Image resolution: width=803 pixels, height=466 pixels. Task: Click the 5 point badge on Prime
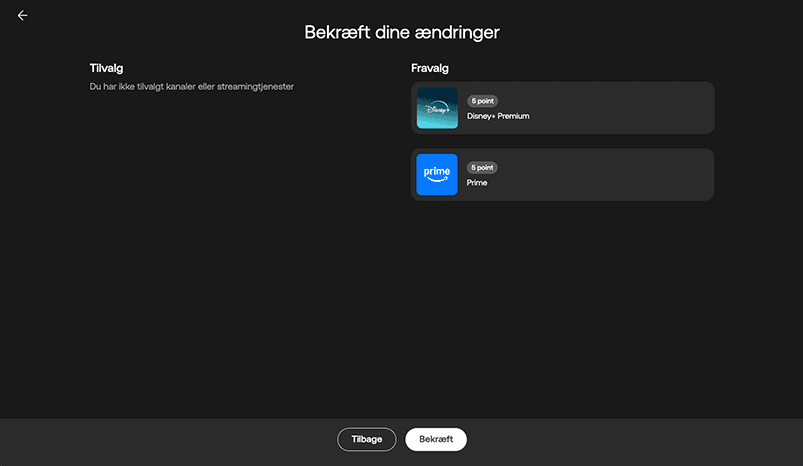(x=482, y=168)
